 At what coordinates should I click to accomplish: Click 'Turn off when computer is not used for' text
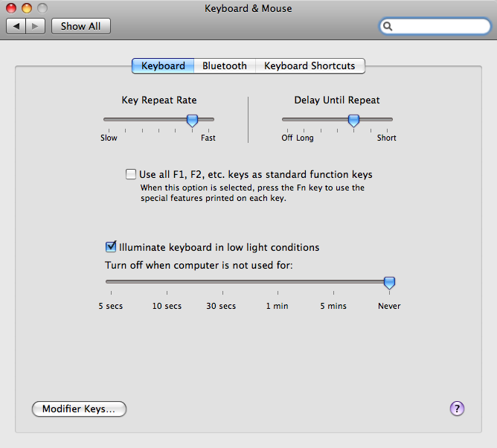coord(199,265)
